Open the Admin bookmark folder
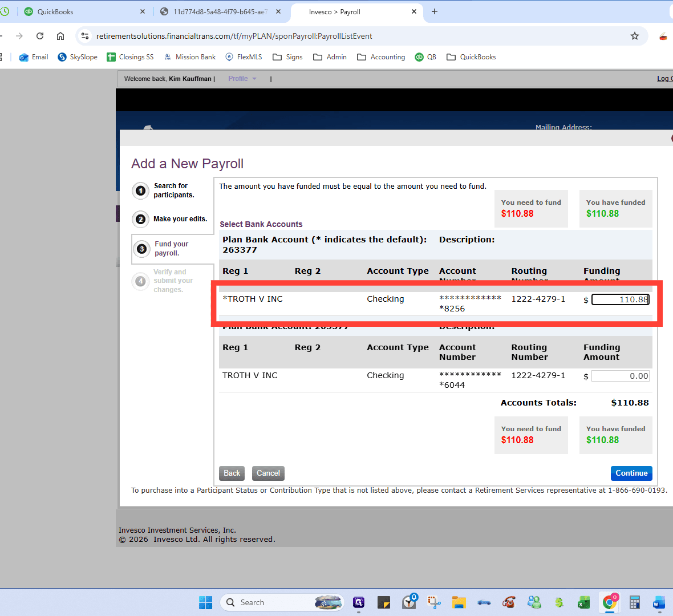Viewport: 673px width, 616px height. point(330,57)
